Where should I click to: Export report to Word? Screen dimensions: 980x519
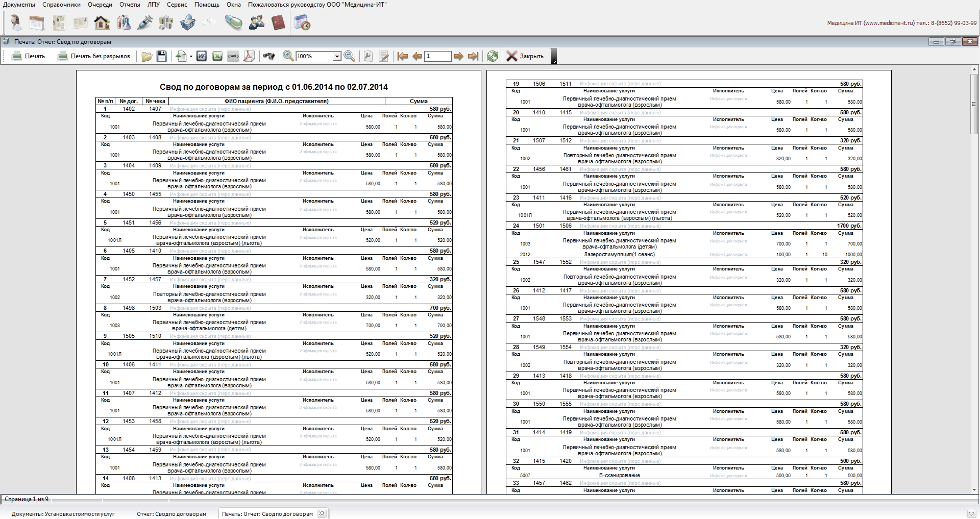(x=202, y=56)
